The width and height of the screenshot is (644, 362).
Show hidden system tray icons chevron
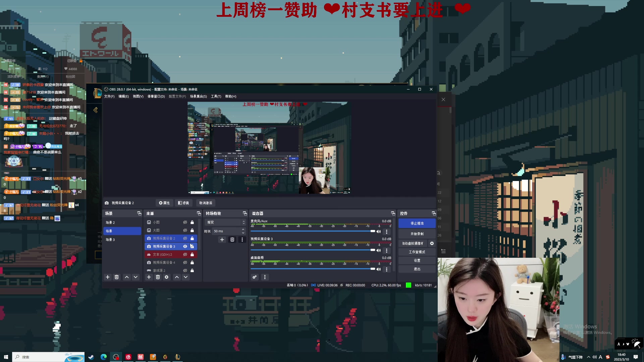click(x=588, y=357)
